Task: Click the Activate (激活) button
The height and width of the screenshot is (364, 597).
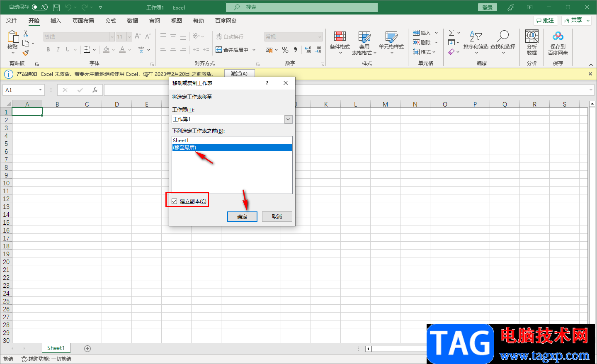Action: pos(239,74)
